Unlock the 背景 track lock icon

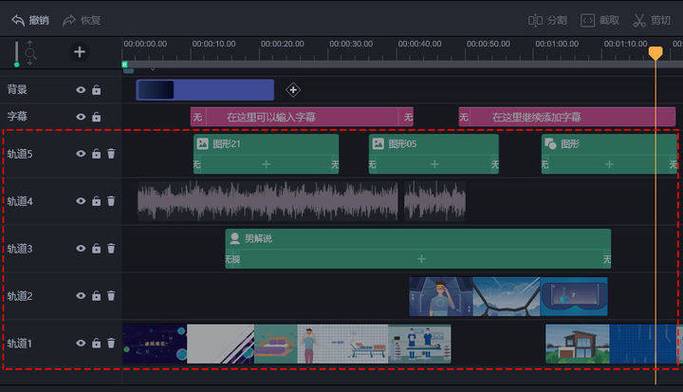(96, 90)
